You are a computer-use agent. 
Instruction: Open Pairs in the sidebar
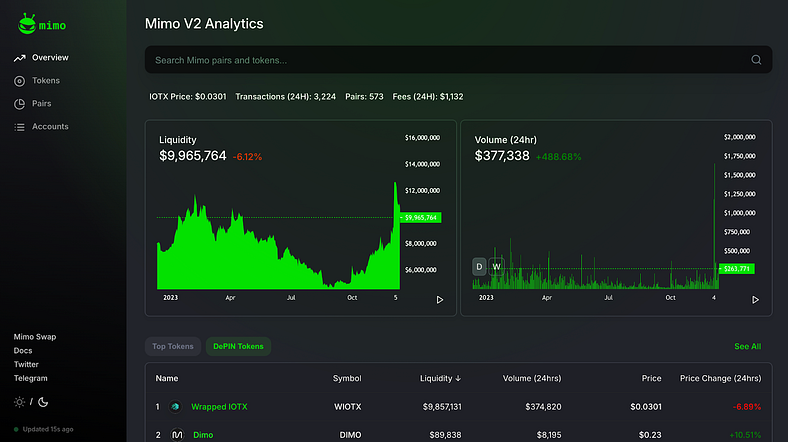coord(41,103)
